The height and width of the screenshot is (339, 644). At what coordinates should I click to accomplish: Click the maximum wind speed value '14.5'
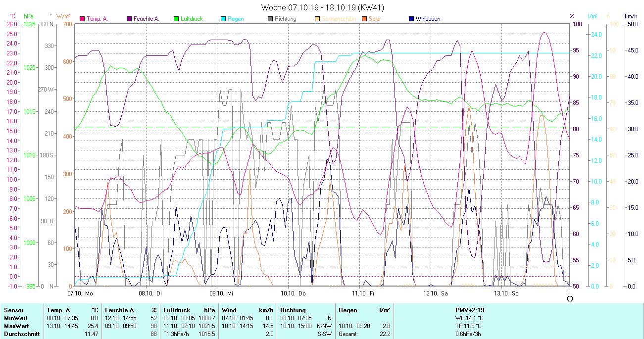(268, 326)
